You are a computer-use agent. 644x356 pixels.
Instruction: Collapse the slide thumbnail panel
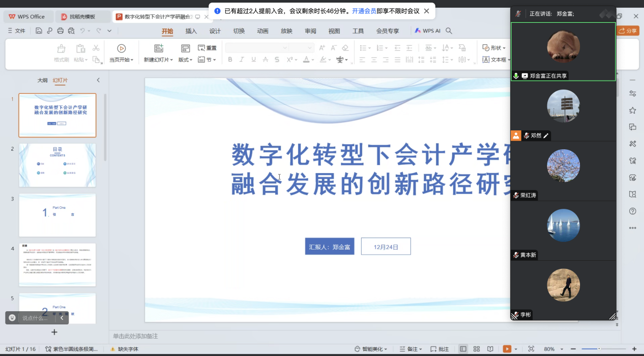pos(98,80)
